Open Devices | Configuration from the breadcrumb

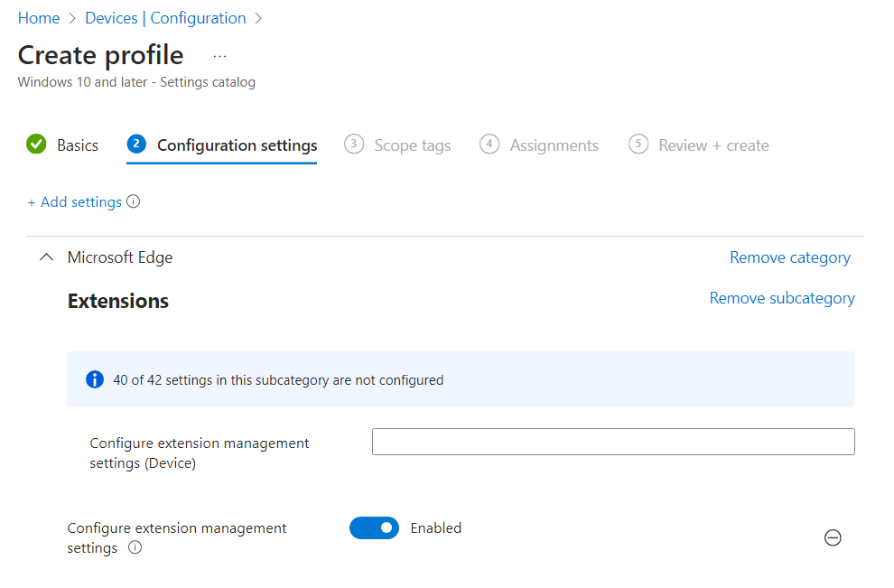point(165,17)
